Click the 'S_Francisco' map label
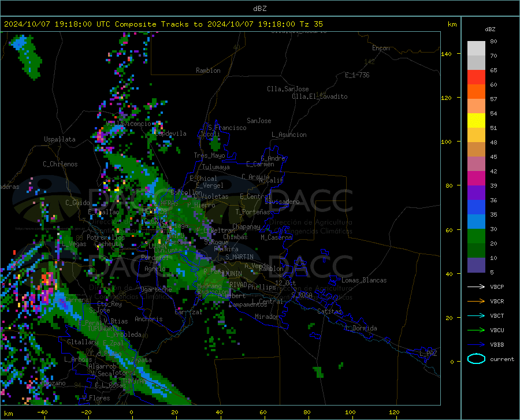Screen dimensions: 520x420 227,128
